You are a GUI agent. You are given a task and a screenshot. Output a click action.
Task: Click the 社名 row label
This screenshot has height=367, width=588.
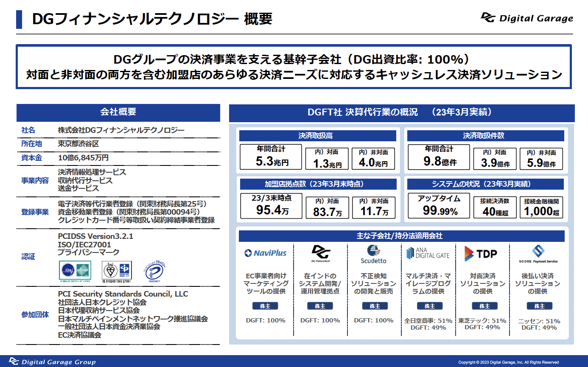point(28,130)
